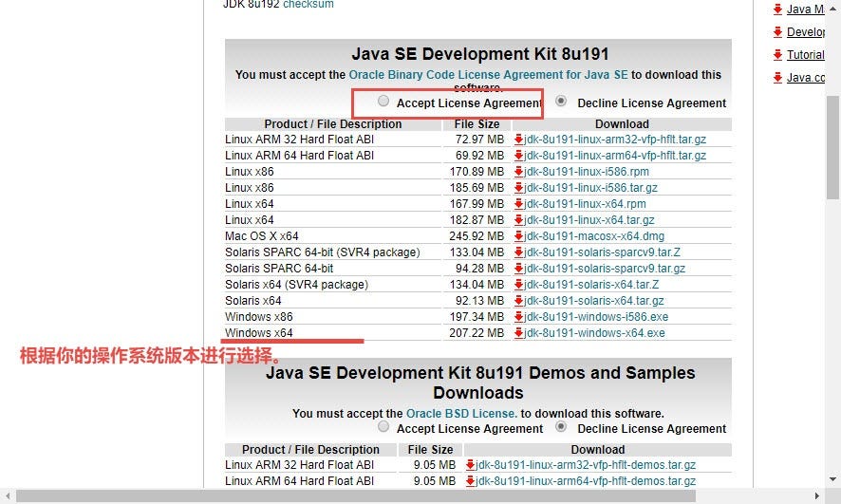Download jdk-8u191-solaris-sparcv9.tar.gz

click(x=605, y=268)
